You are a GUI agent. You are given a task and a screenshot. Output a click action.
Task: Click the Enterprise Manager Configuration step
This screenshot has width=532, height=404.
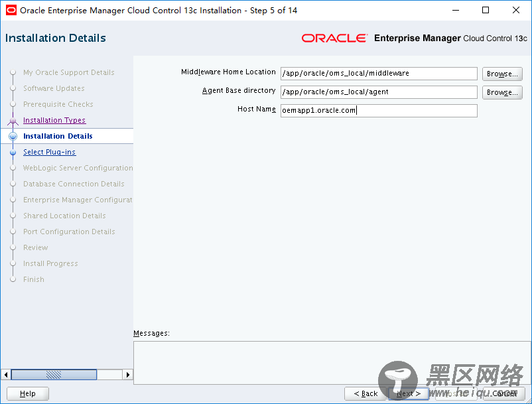[78, 200]
